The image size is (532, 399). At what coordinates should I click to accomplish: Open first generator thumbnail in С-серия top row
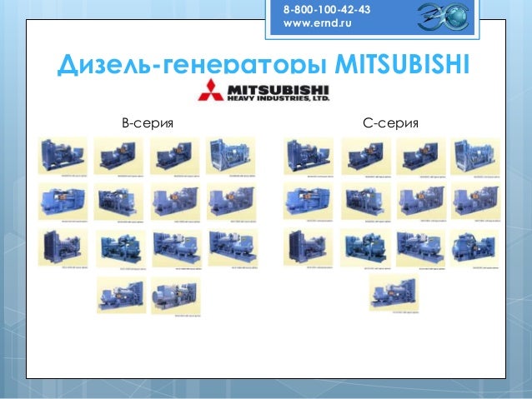309,156
